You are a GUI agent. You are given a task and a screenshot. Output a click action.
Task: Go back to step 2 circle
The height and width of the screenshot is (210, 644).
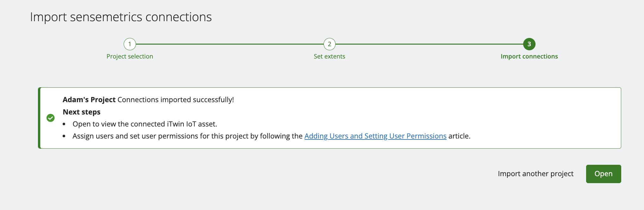[329, 44]
